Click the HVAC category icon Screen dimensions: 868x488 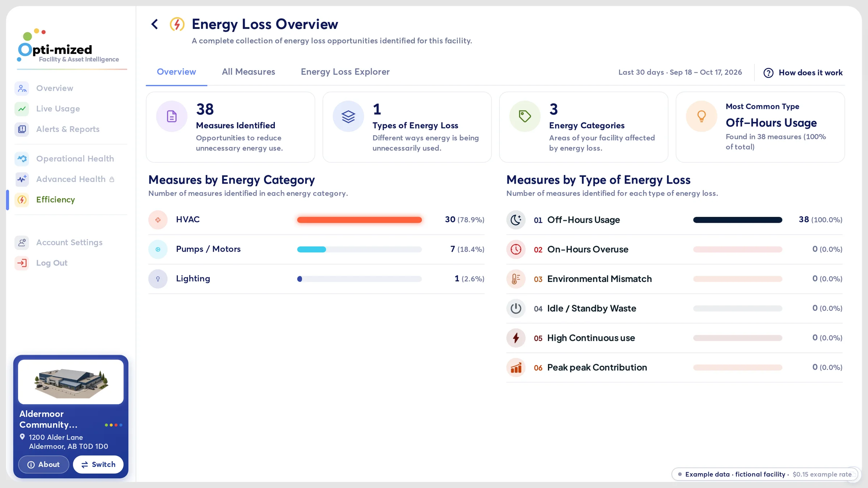click(x=158, y=220)
